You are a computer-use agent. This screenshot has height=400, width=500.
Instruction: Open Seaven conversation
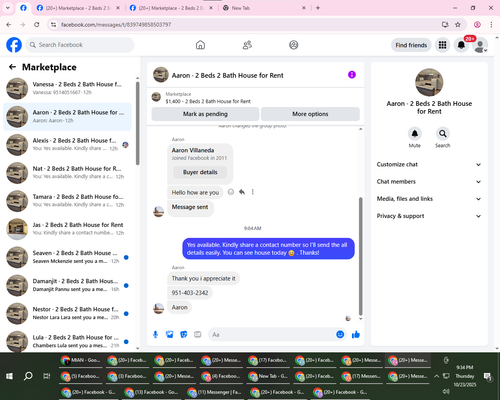click(x=67, y=257)
